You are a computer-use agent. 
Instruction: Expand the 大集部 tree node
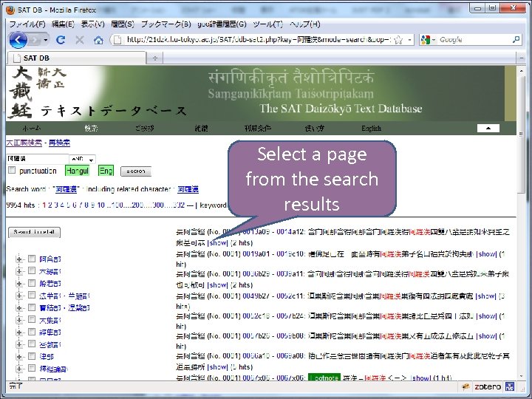click(19, 320)
